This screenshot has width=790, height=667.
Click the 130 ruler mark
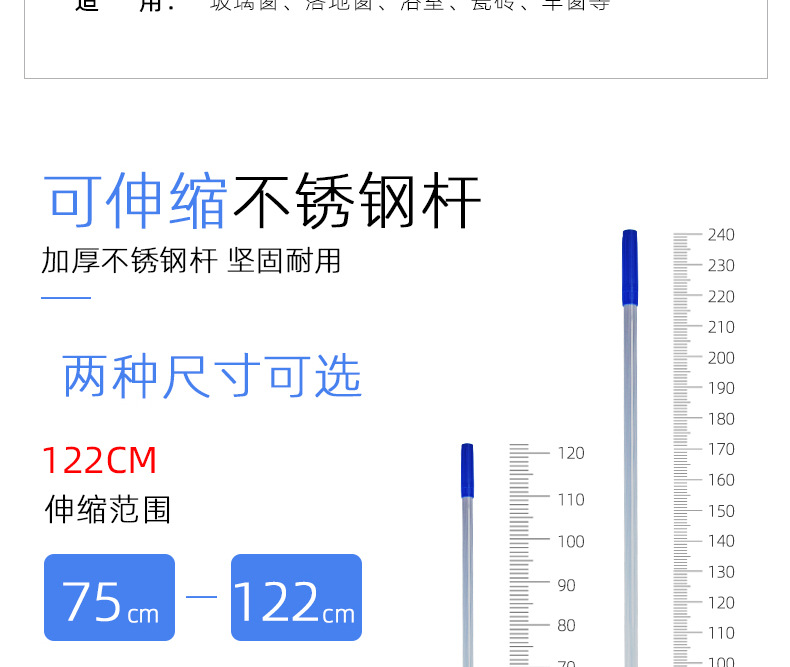(721, 572)
